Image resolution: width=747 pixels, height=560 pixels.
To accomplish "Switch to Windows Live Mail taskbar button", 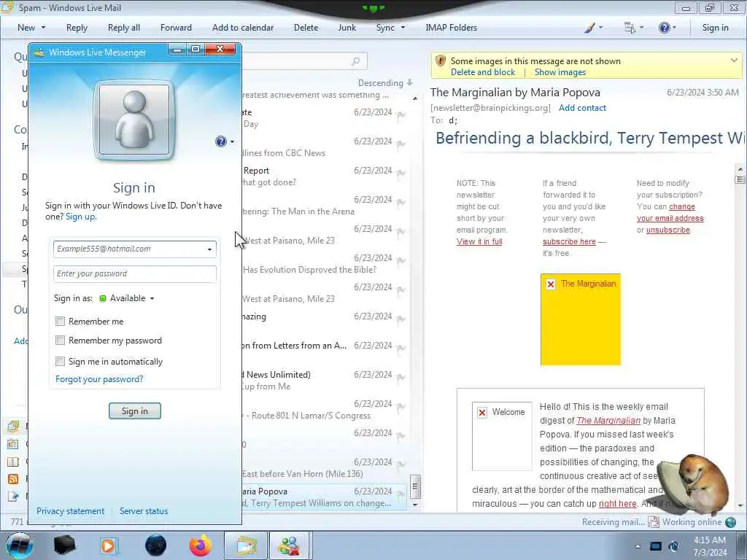I will (x=245, y=545).
